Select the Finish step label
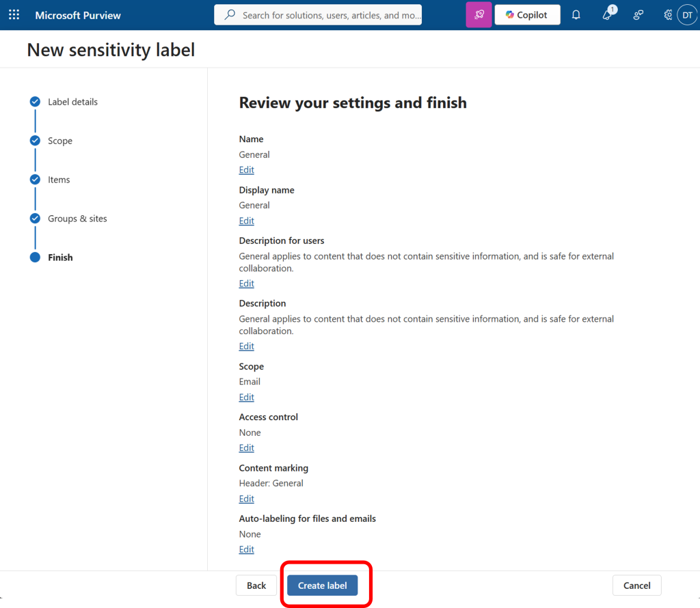The height and width of the screenshot is (608, 700). [60, 258]
